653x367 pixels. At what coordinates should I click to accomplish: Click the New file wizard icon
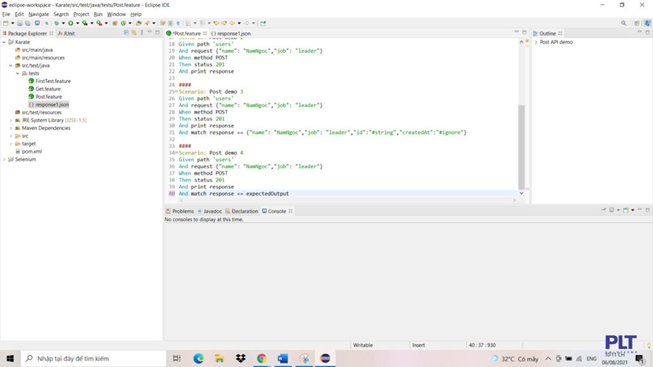5,23
